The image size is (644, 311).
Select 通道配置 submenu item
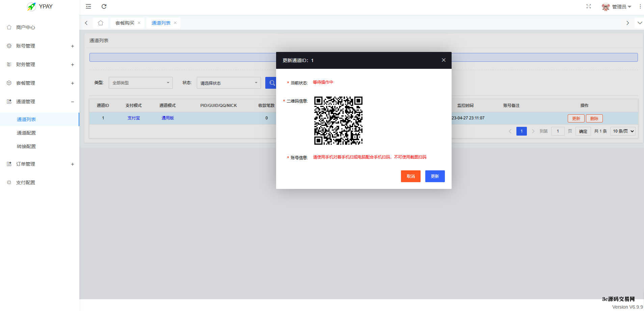pyautogui.click(x=39, y=133)
